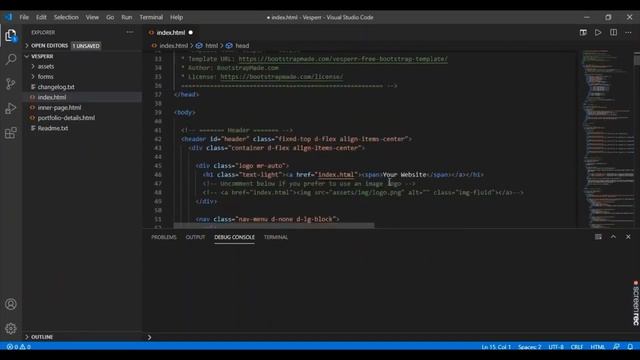Click the notifications bell in status bar

pos(630,347)
